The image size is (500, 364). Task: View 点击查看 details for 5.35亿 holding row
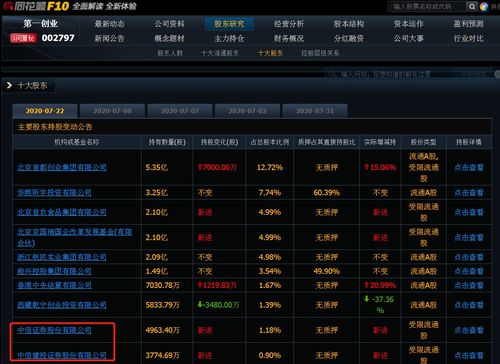pos(469,167)
